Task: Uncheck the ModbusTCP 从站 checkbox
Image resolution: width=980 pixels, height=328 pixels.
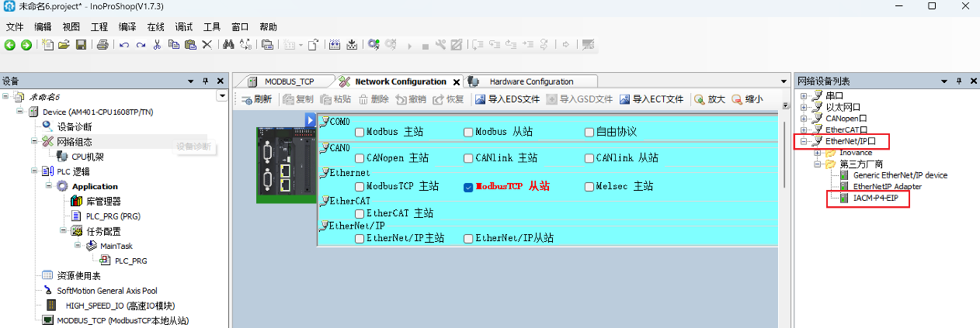Action: [468, 187]
